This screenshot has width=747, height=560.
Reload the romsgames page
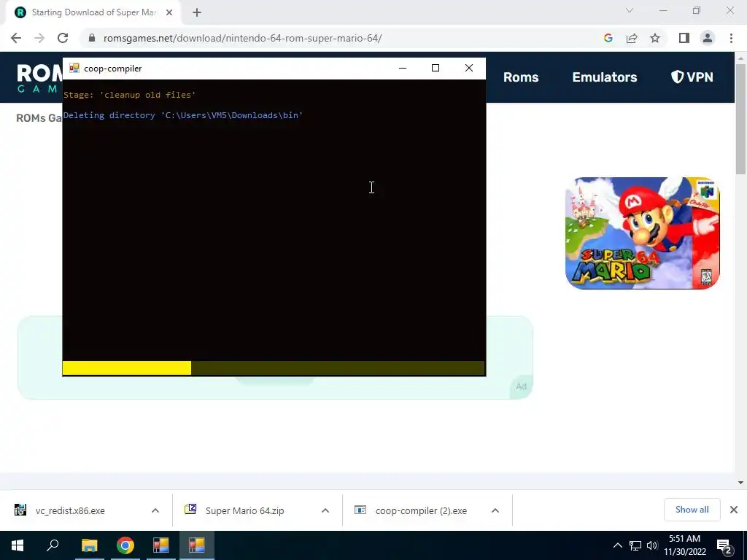[x=63, y=38]
